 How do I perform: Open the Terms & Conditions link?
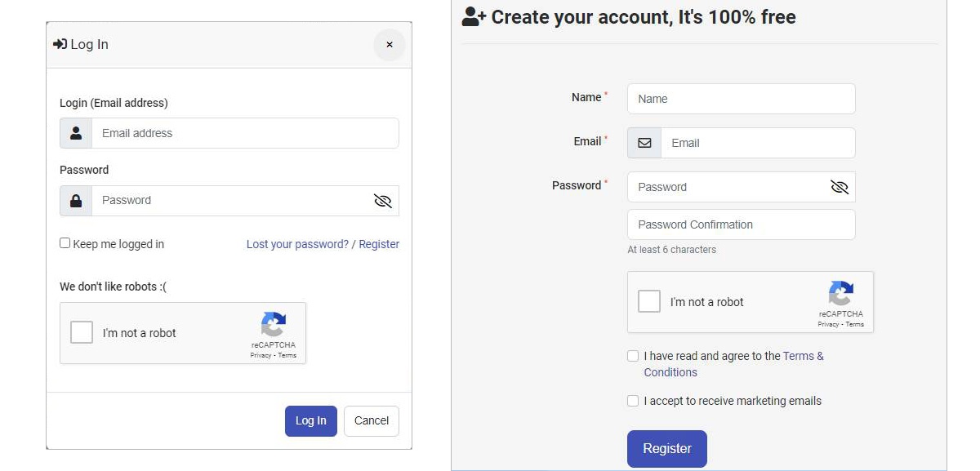[803, 356]
